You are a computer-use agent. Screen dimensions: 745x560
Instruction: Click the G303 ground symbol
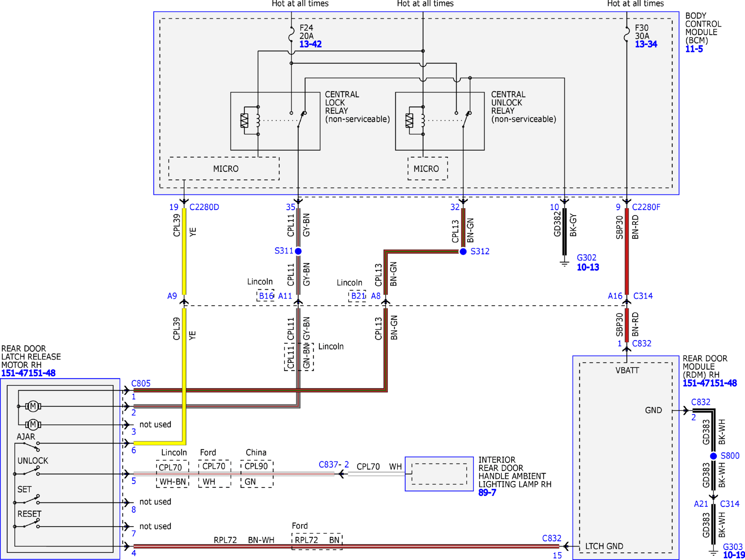pos(714,552)
